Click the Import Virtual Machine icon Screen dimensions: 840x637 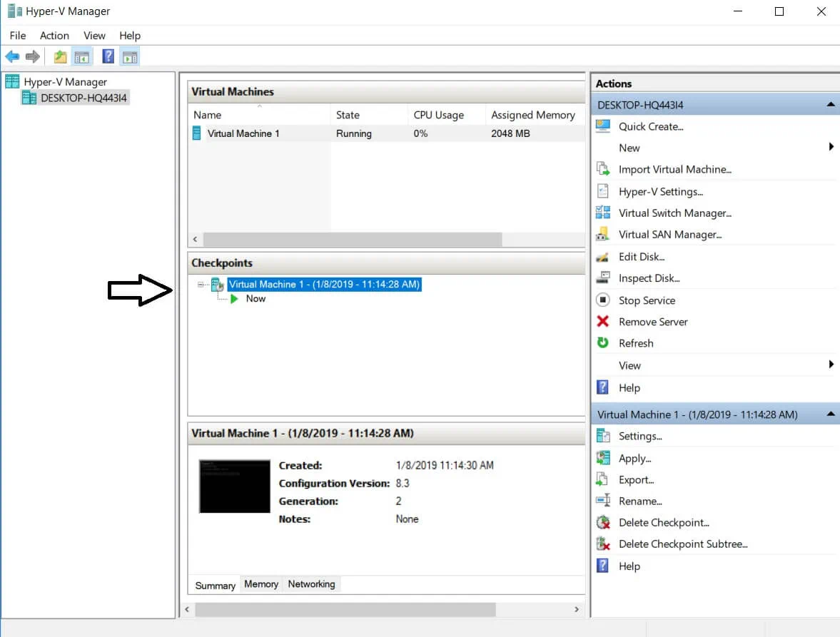pyautogui.click(x=603, y=169)
